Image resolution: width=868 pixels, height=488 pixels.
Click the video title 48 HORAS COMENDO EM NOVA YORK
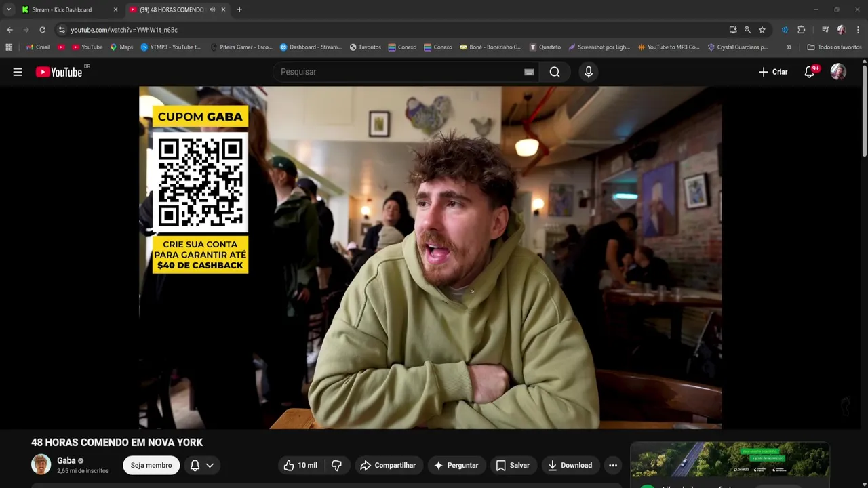117,442
